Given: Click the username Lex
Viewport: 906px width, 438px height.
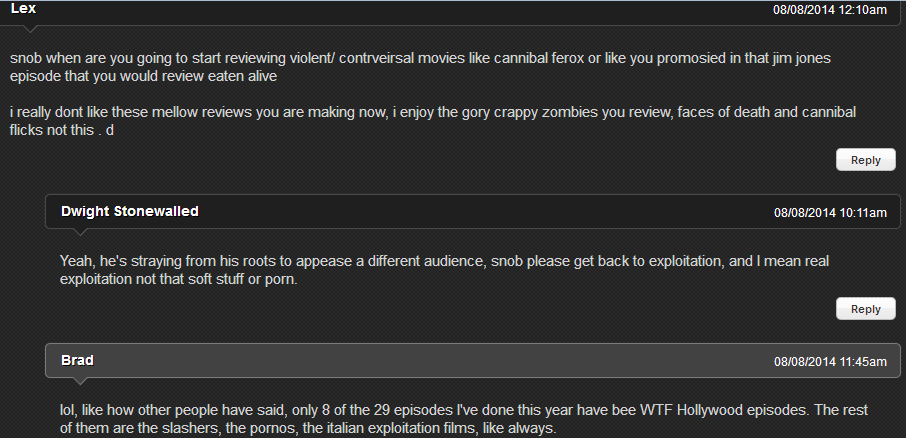Looking at the screenshot, I should point(24,8).
